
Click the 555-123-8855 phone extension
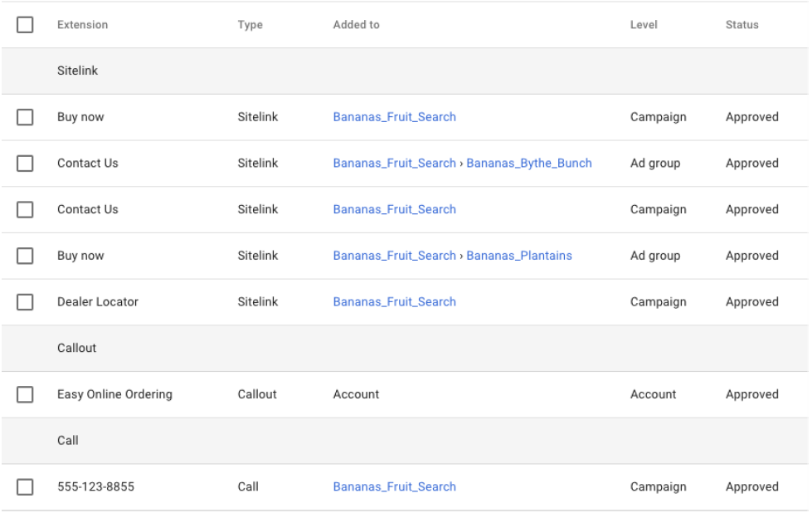[x=95, y=486]
